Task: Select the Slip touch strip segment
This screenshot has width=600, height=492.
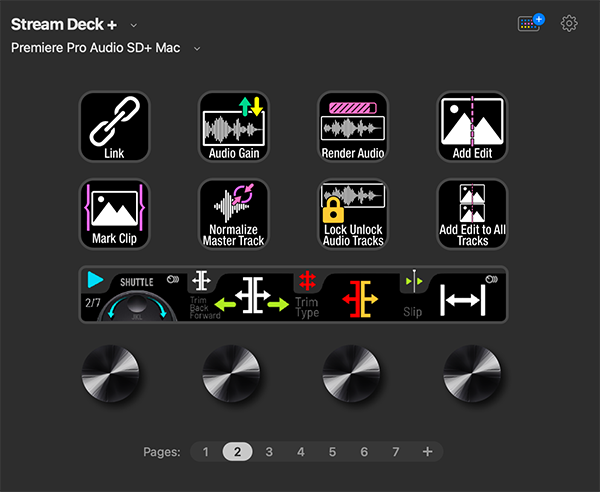Action: tap(453, 295)
